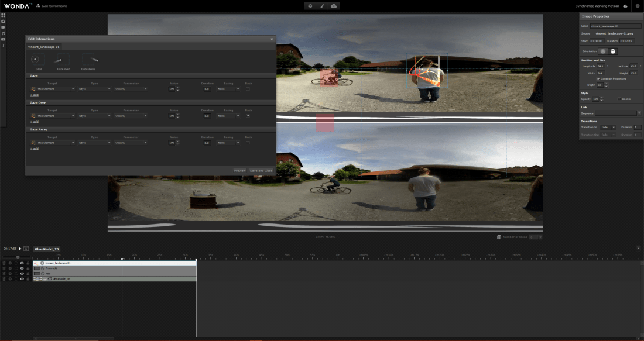This screenshot has width=644, height=341.
Task: Hide the OhneNackt_TB track using eye icon
Action: tap(22, 279)
